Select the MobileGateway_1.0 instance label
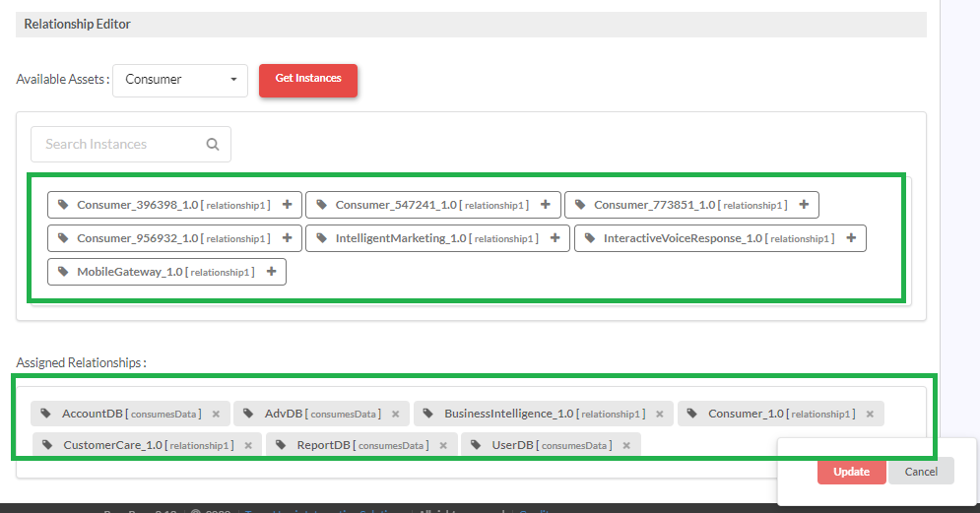Screen dimensions: 980x513 click(x=130, y=272)
